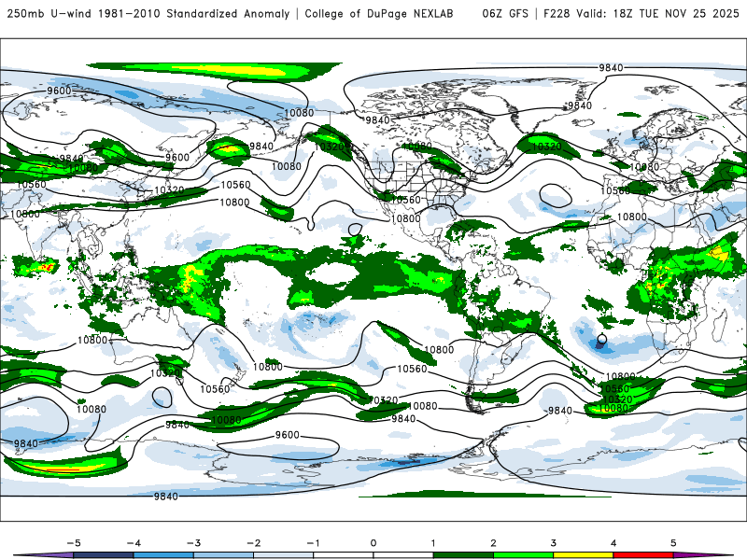Screen dimensions: 747x560
Task: Click the 'F228 Valid: 18Z TUE NOV 25 2025' text
Action: click(x=641, y=14)
